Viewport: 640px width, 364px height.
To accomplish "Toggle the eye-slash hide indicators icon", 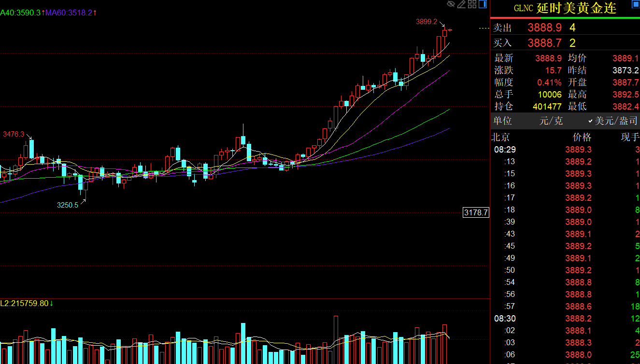I will coord(451,4).
